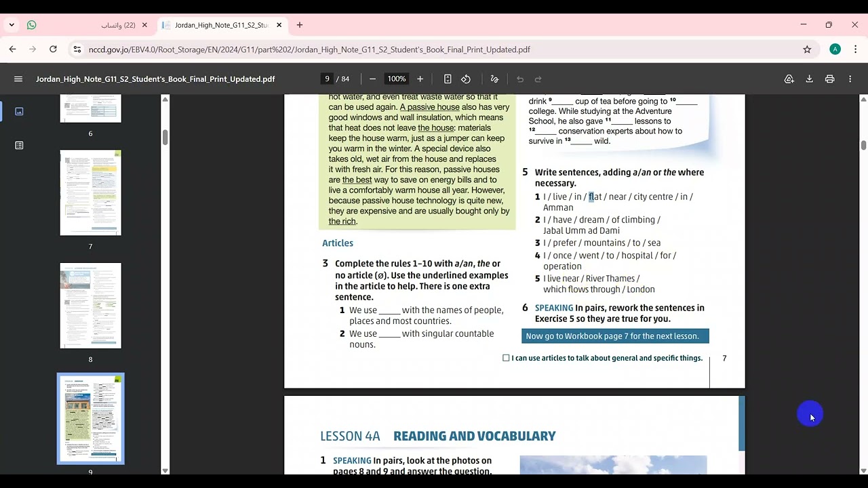Tick the 'I can use articles' checkbox
Image resolution: width=868 pixels, height=488 pixels.
click(x=506, y=358)
